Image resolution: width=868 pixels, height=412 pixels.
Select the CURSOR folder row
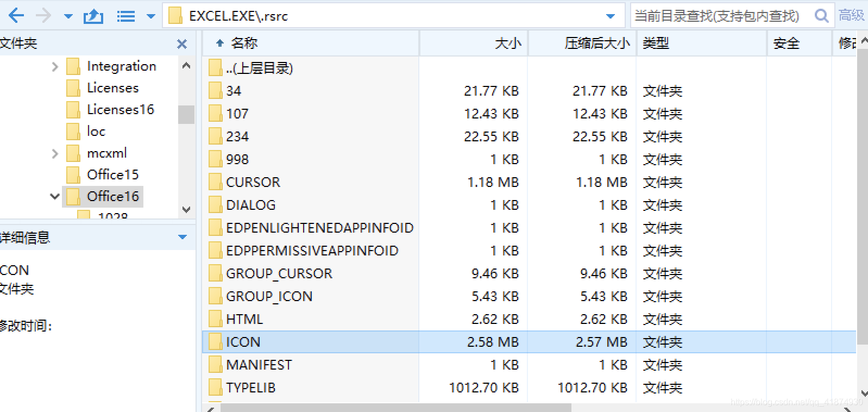[x=530, y=182]
